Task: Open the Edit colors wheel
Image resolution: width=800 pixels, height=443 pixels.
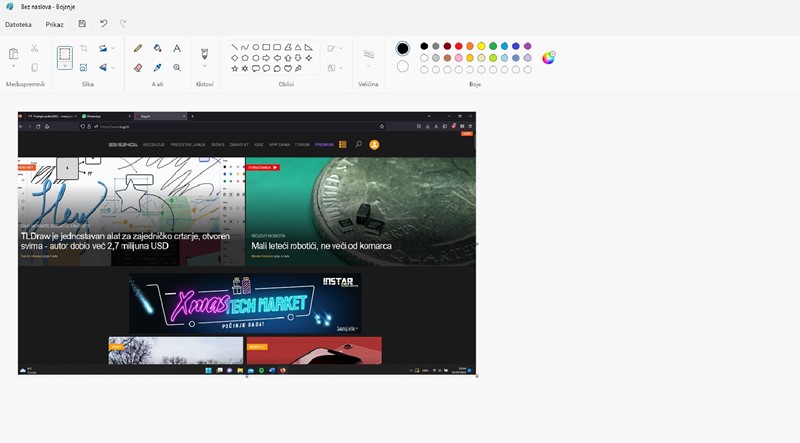Action: pos(548,57)
